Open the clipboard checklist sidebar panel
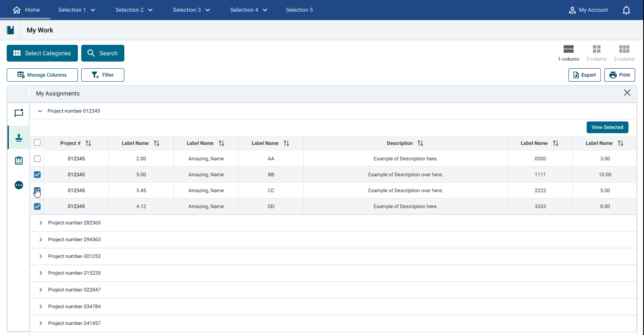Screen dimensions: 644x335 18,160
